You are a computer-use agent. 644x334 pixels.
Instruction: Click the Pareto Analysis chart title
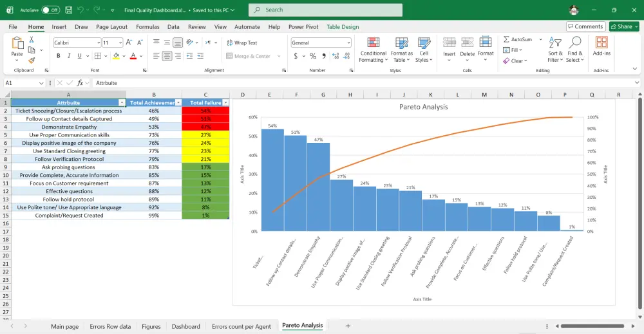click(x=424, y=107)
